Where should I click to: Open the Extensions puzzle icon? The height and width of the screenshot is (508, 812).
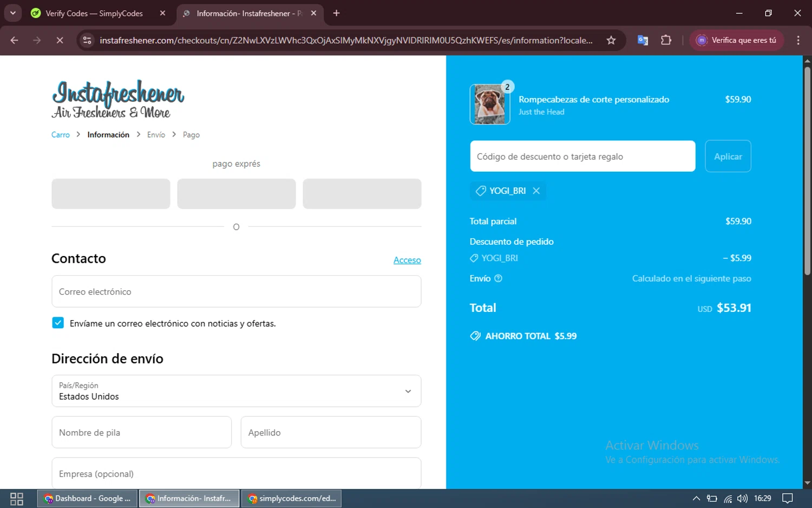(x=666, y=40)
